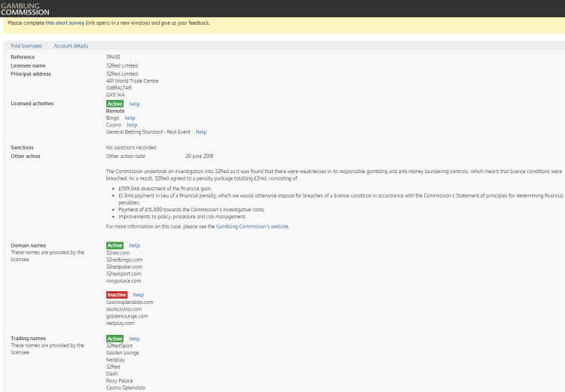Select reference number 39430
This screenshot has width=565, height=392.
tap(113, 57)
